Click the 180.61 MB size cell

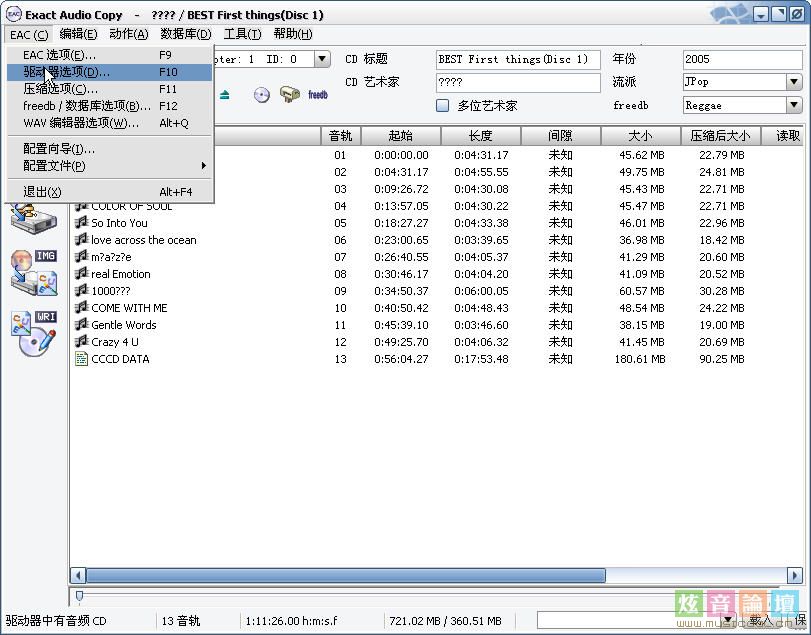tap(640, 359)
